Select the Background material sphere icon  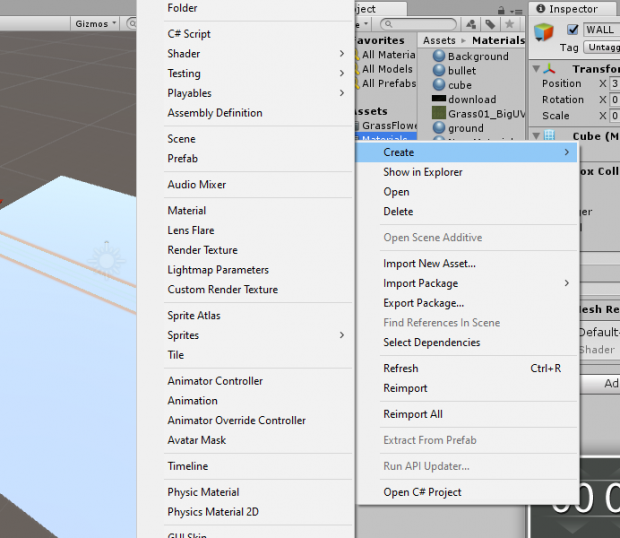(438, 57)
